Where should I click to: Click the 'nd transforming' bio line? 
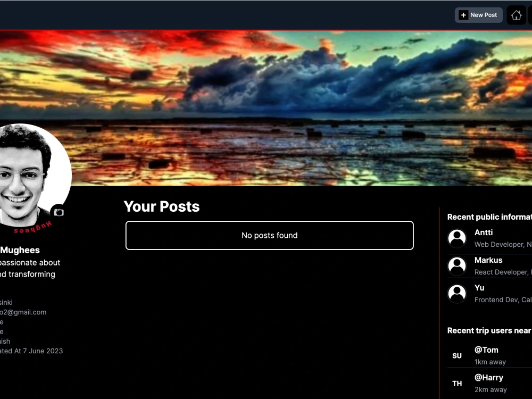click(x=28, y=274)
